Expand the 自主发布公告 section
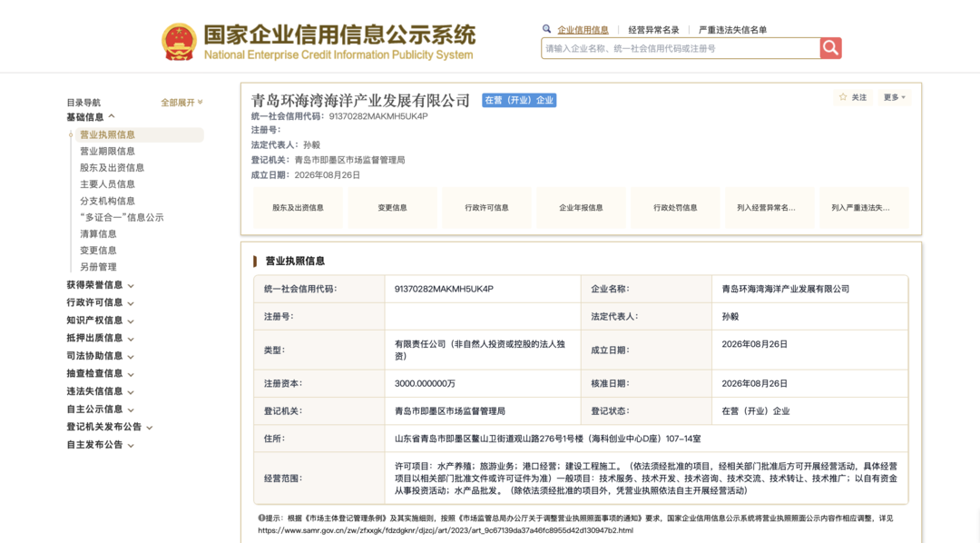The width and height of the screenshot is (980, 543). (100, 445)
